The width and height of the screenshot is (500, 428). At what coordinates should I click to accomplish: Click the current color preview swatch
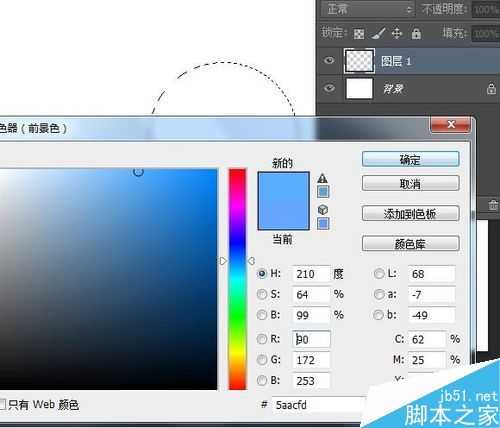pyautogui.click(x=283, y=215)
